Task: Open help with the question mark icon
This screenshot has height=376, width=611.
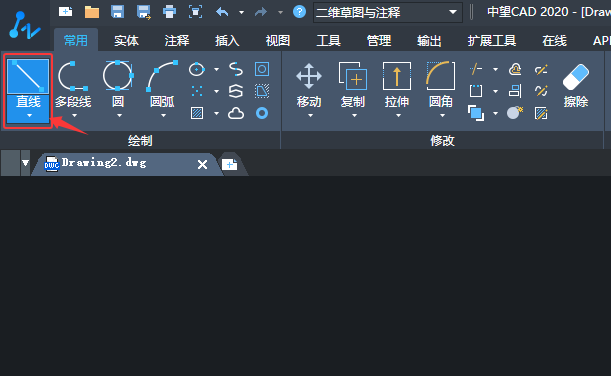Action: 299,12
